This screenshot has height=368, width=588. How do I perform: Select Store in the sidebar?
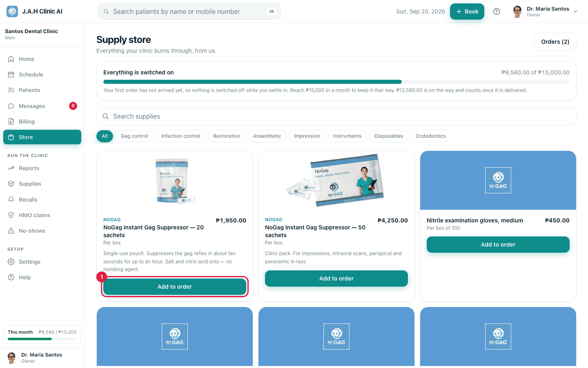[42, 137]
